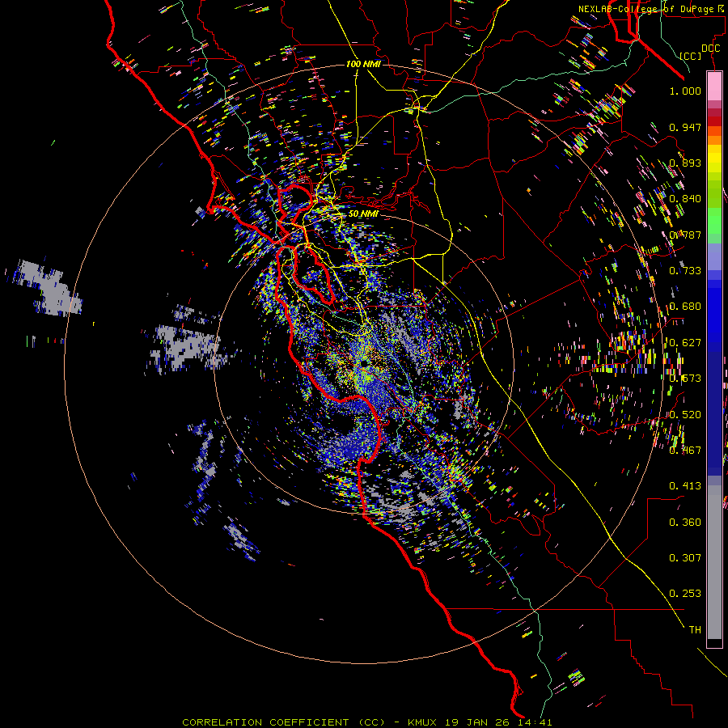Pick the light purple segment of the color bar
728x728 pixels.
714,257
